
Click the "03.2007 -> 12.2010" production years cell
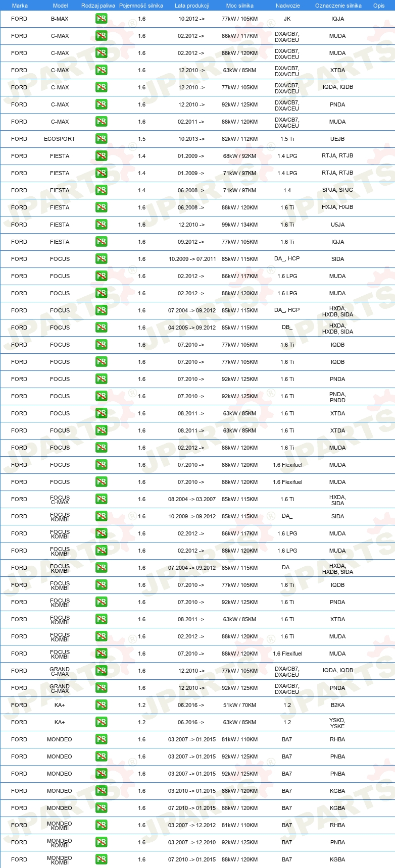pyautogui.click(x=192, y=842)
